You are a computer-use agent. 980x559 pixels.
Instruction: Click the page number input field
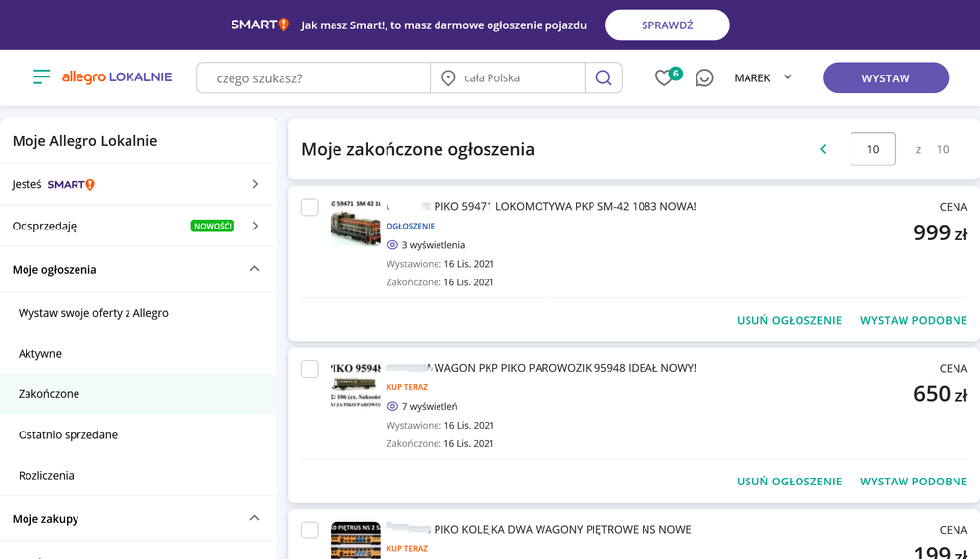[x=872, y=149]
